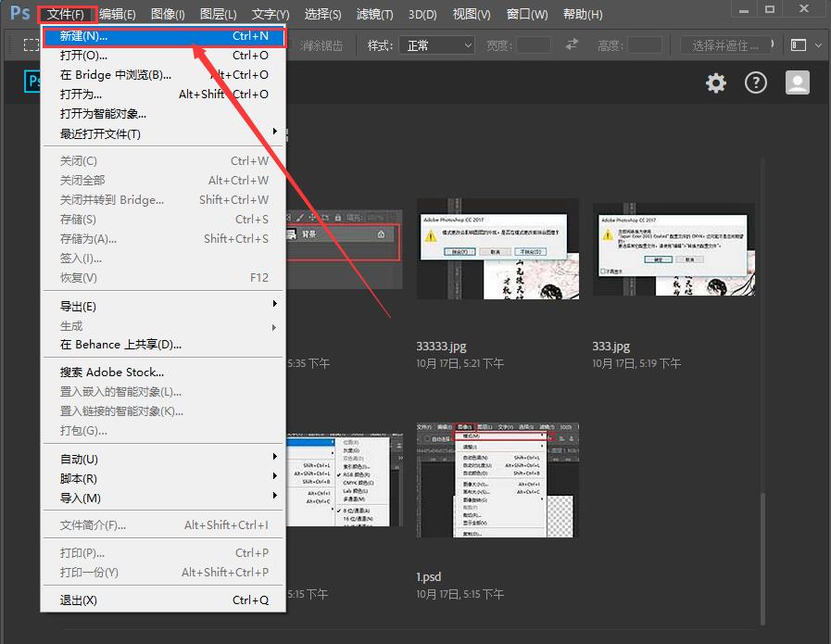Open the 图层(L) menu
The image size is (831, 644).
click(x=218, y=14)
